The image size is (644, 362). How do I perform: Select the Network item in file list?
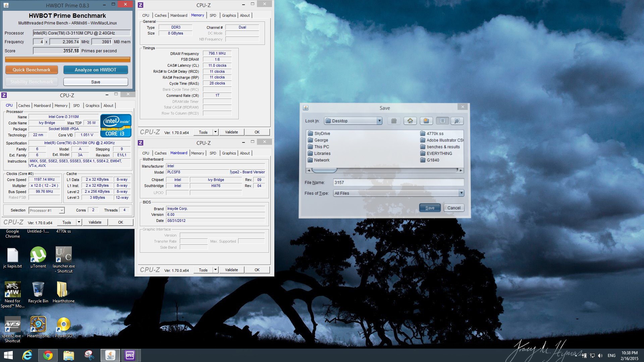click(319, 160)
